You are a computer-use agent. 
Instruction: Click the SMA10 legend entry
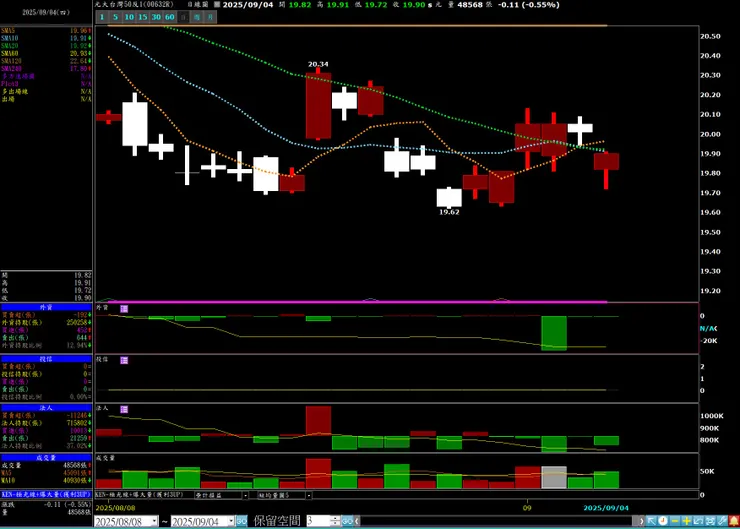coord(46,38)
